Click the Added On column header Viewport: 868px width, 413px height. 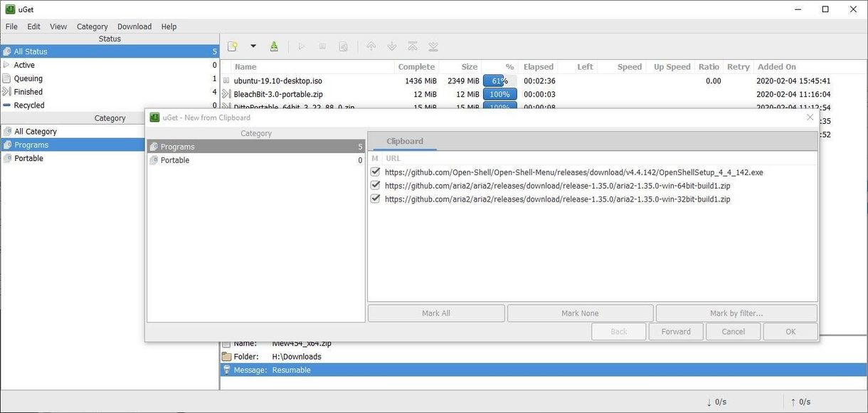click(777, 67)
